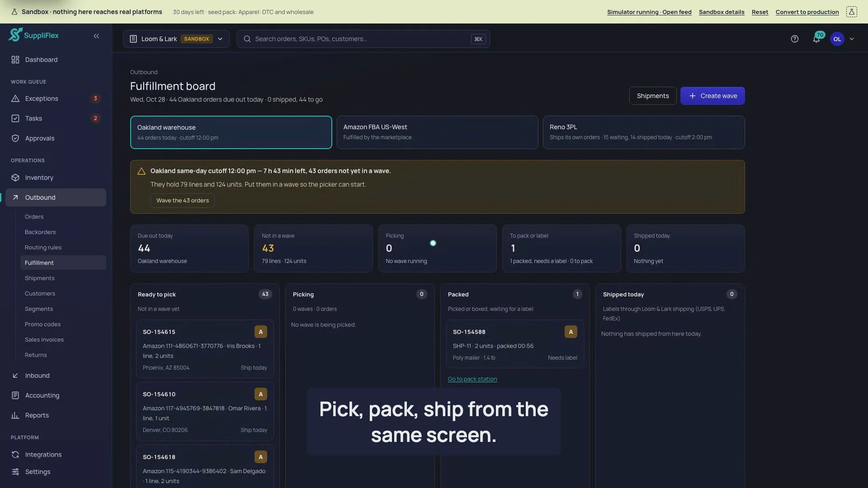Open packed order card SO-154588
The image size is (868, 488).
(515, 344)
